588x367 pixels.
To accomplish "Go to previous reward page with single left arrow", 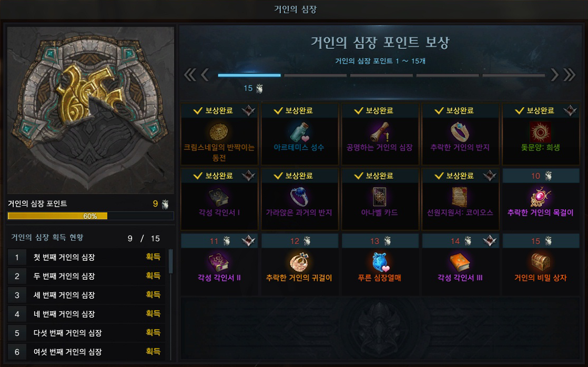I will click(x=205, y=75).
